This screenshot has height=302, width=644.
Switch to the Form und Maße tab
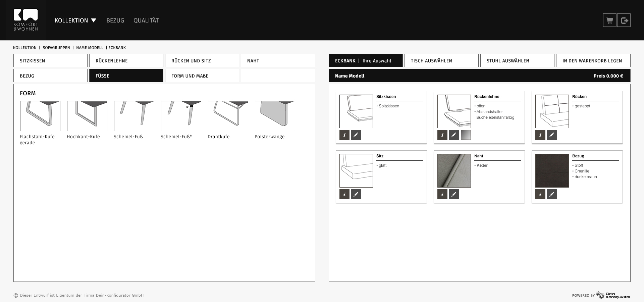(202, 76)
